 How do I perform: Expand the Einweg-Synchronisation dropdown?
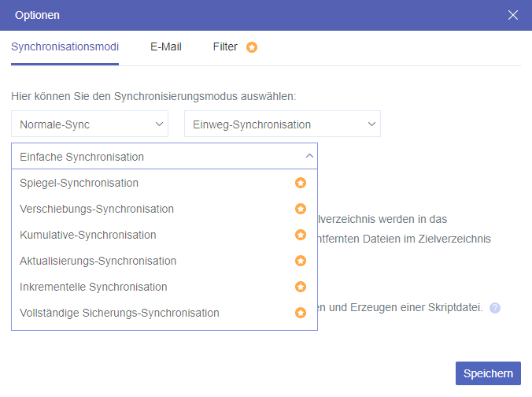(x=282, y=124)
